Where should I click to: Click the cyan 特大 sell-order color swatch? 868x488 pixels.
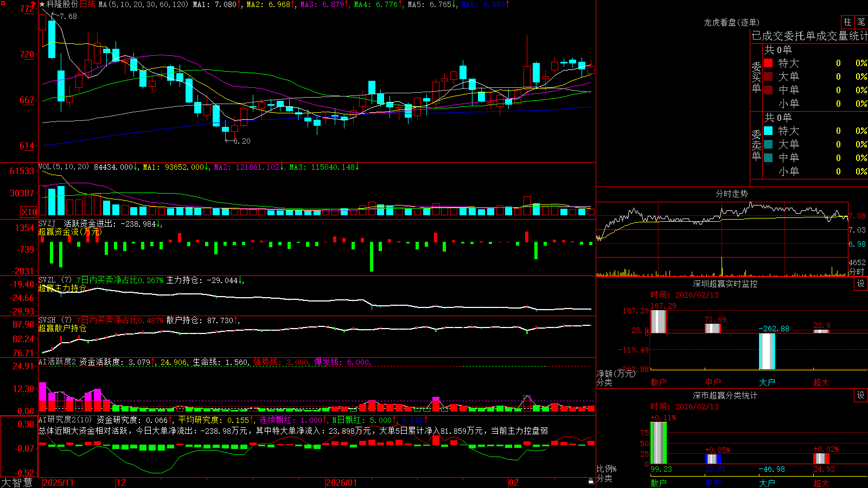(768, 131)
